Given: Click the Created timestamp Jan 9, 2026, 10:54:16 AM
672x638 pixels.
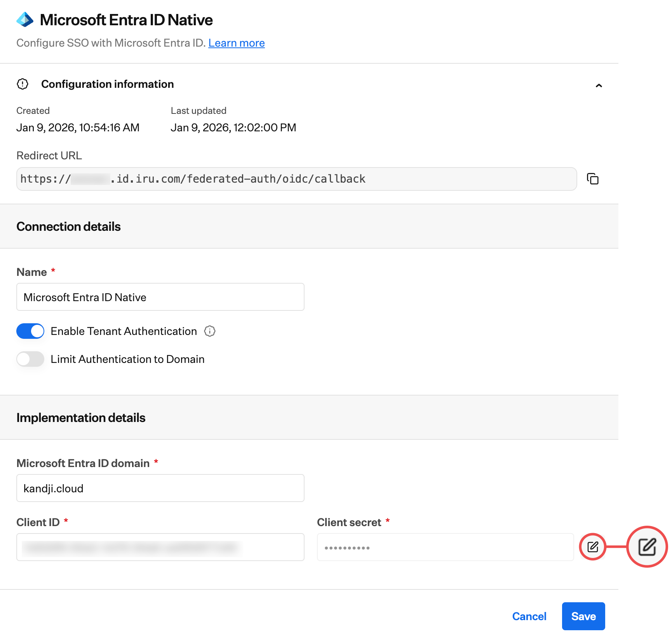Looking at the screenshot, I should point(78,127).
